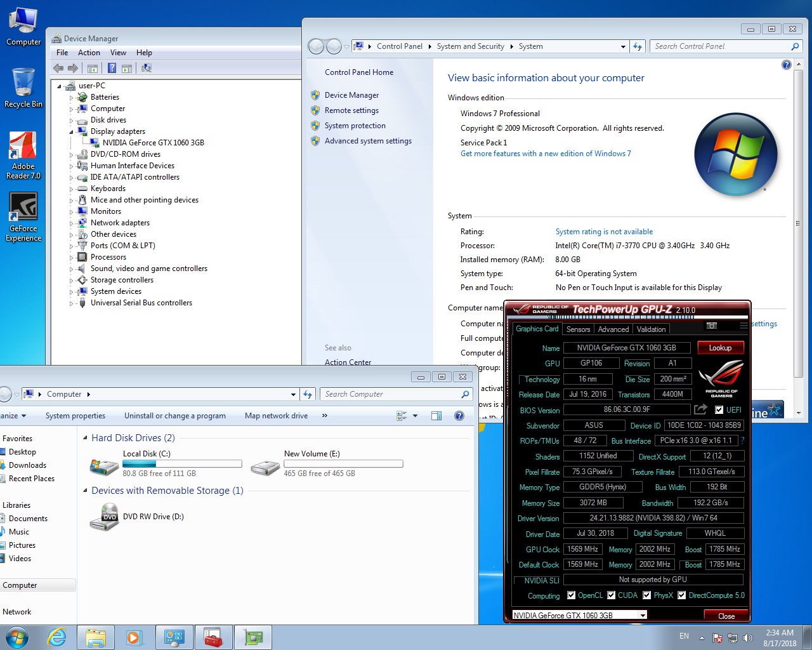Screen dimensions: 812x650
Task: Click the Search Computer input field
Action: 390,394
